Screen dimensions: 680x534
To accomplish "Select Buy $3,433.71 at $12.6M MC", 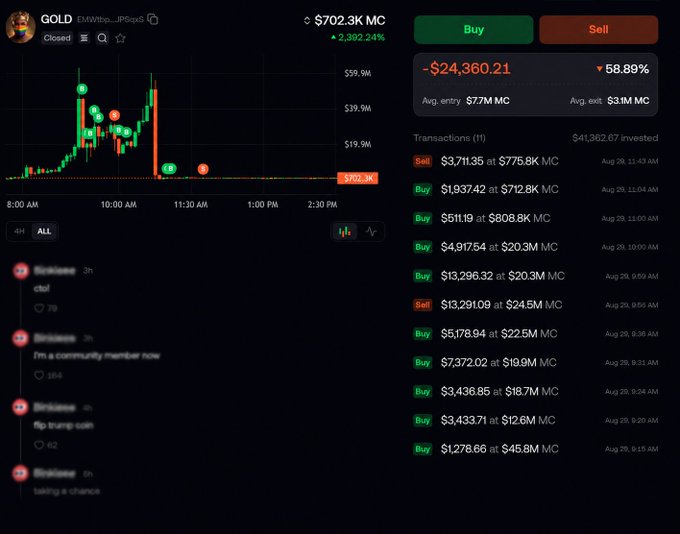I will tap(536, 420).
